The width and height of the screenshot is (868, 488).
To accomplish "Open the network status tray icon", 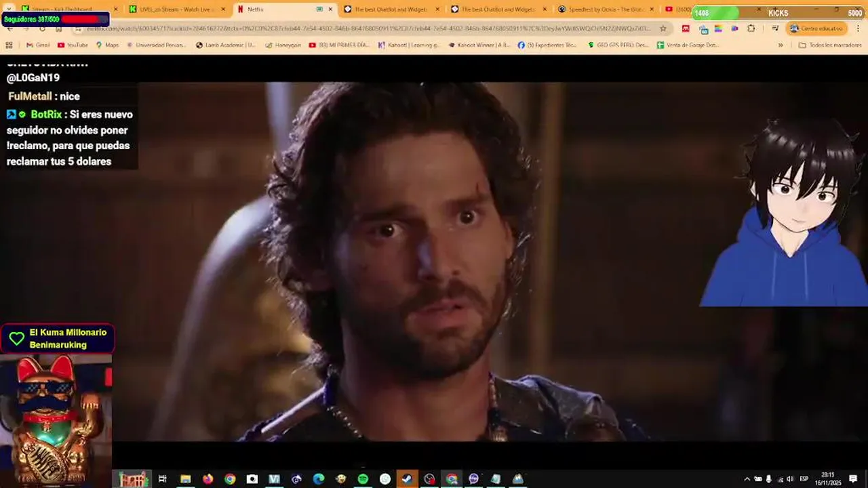I will pyautogui.click(x=779, y=479).
